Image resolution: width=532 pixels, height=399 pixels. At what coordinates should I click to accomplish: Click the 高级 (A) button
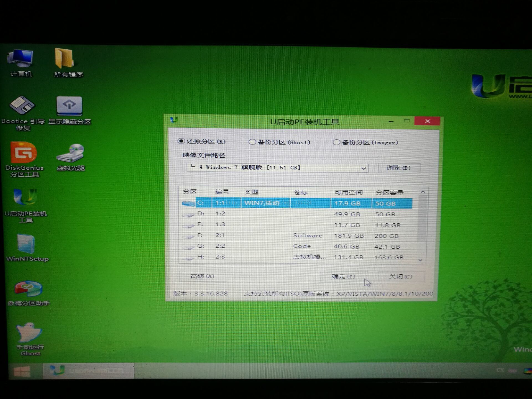203,276
